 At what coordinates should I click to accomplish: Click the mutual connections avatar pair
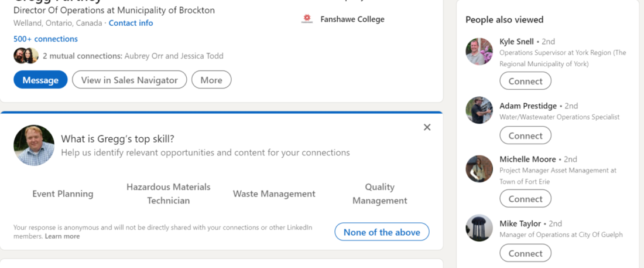tap(26, 56)
